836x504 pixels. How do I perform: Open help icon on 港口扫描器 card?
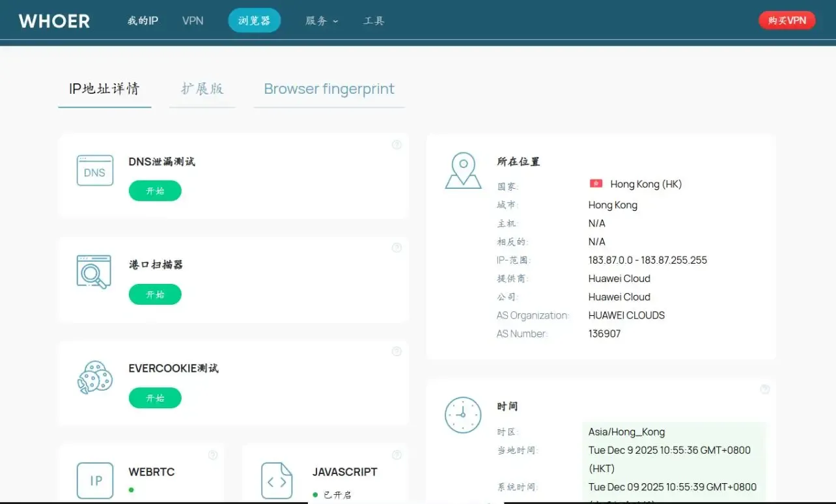pos(397,247)
